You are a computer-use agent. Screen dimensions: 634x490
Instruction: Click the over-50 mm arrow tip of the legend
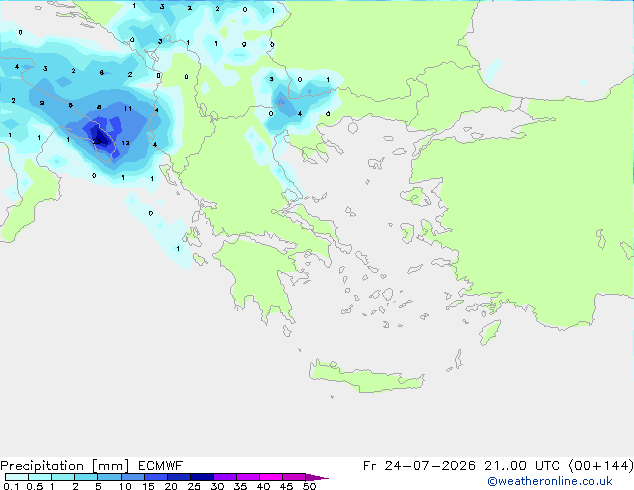click(x=317, y=477)
